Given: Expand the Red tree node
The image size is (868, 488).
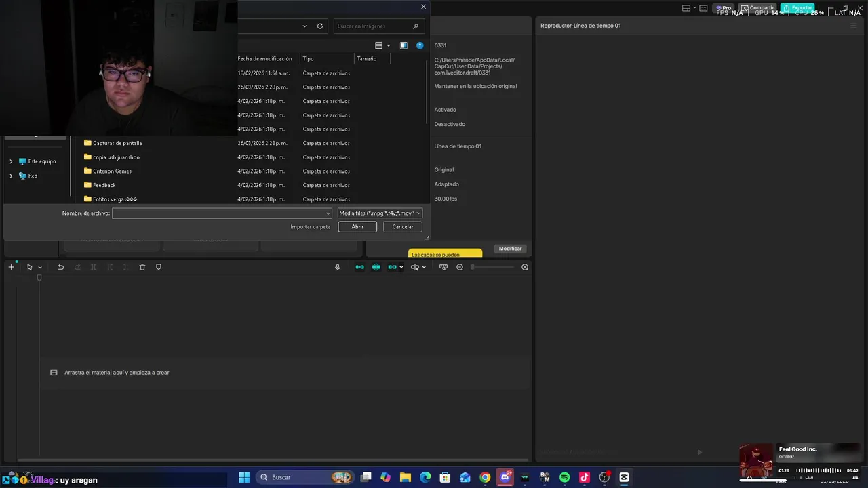Looking at the screenshot, I should (11, 176).
